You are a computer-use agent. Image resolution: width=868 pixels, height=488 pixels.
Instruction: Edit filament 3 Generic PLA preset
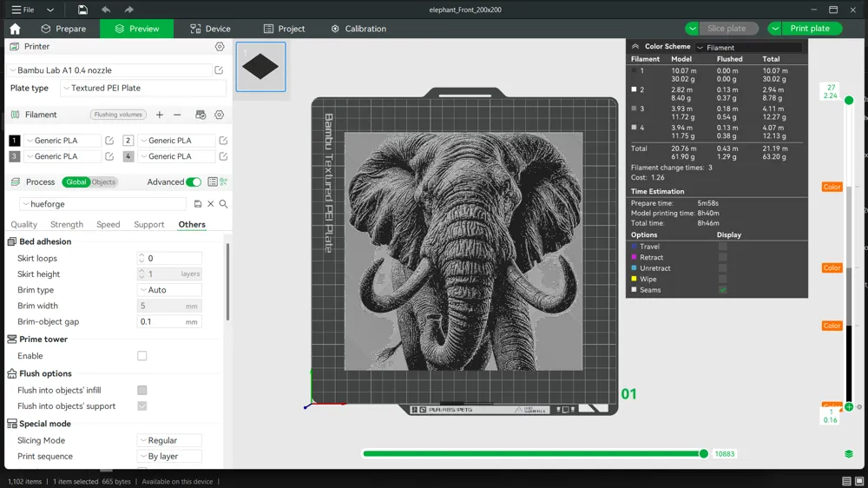pos(109,156)
